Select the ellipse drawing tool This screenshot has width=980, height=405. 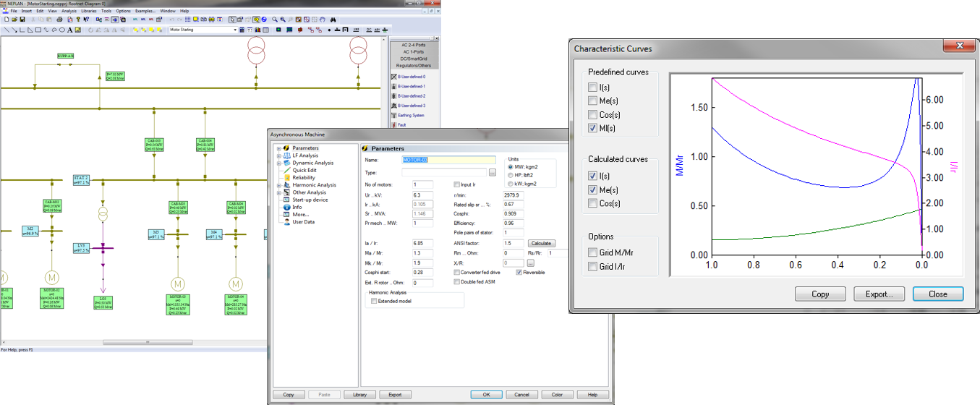(x=62, y=30)
